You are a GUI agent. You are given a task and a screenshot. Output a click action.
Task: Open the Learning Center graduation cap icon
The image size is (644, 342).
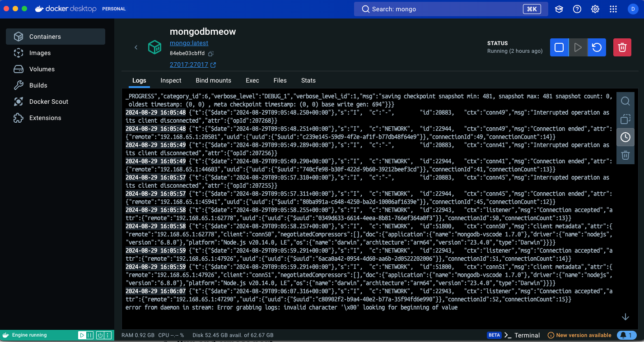(x=559, y=9)
